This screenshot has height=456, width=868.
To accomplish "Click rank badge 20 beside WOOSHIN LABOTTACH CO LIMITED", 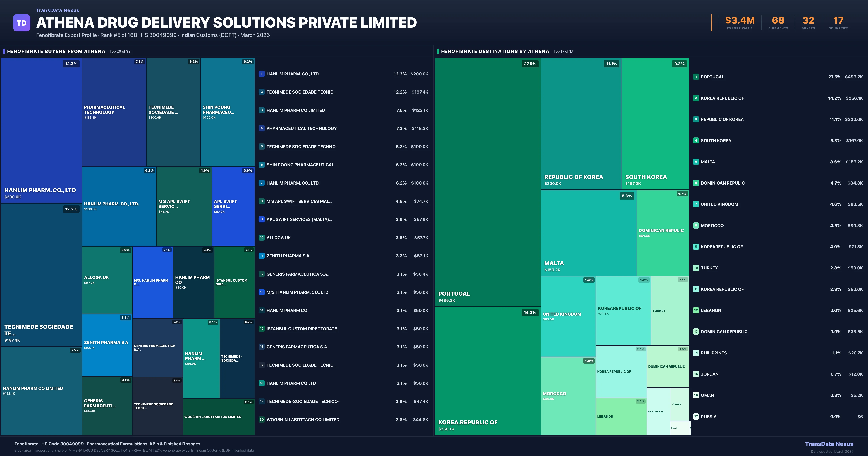I will pyautogui.click(x=261, y=420).
